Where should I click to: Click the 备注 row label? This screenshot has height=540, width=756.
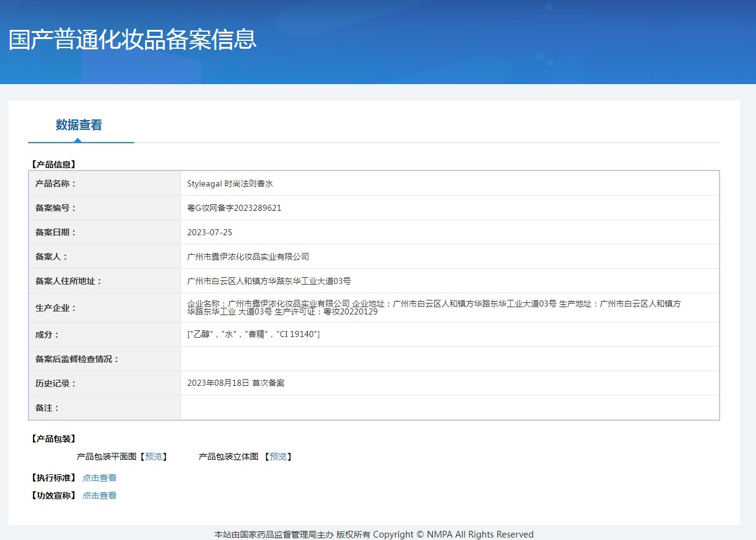coord(48,408)
